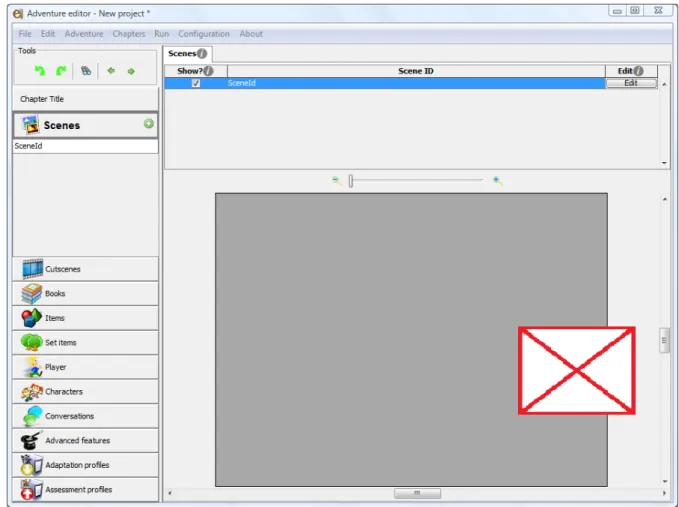
Task: Add a new scene with green plus
Action: coord(149,124)
